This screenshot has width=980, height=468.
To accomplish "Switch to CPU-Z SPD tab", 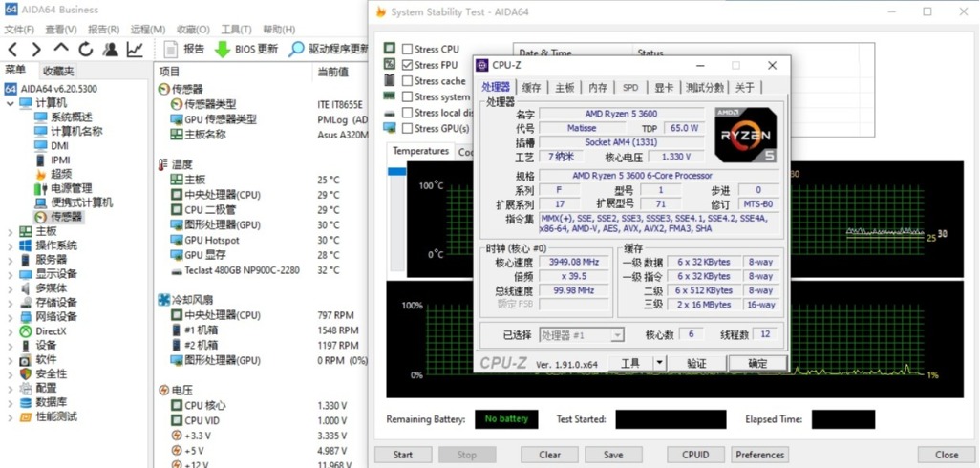I will click(x=631, y=88).
